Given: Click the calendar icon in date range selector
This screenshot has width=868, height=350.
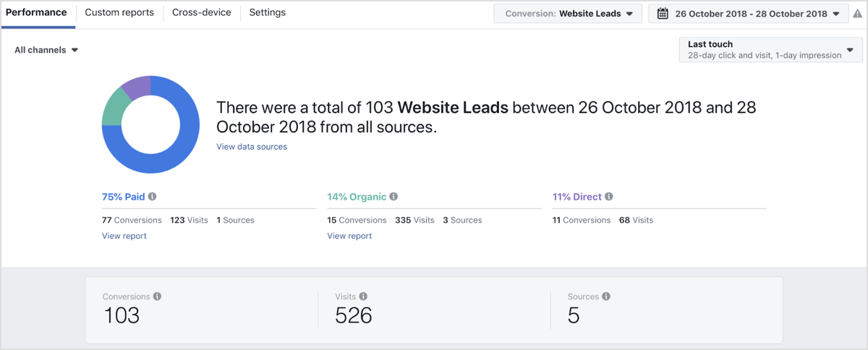Looking at the screenshot, I should click(663, 14).
